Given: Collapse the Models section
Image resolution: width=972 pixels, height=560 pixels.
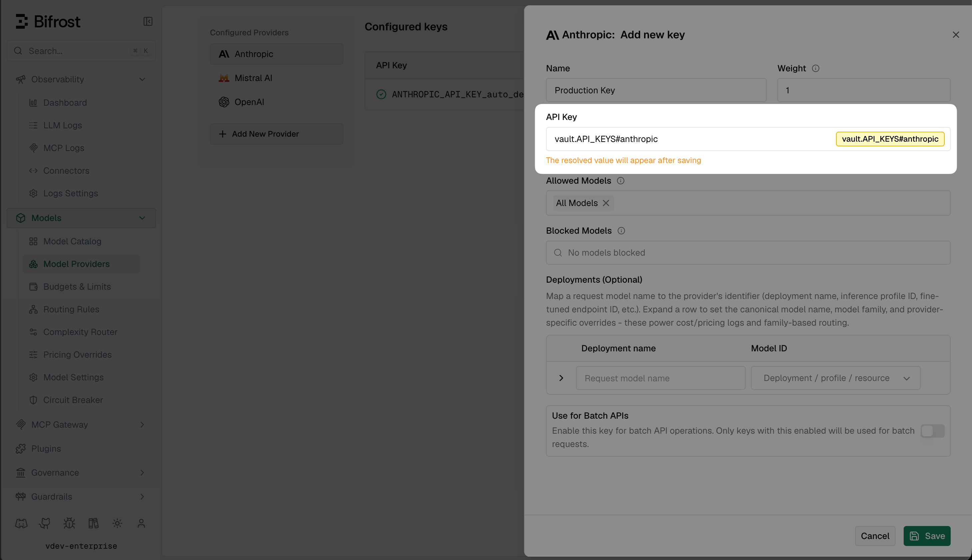Looking at the screenshot, I should [142, 218].
